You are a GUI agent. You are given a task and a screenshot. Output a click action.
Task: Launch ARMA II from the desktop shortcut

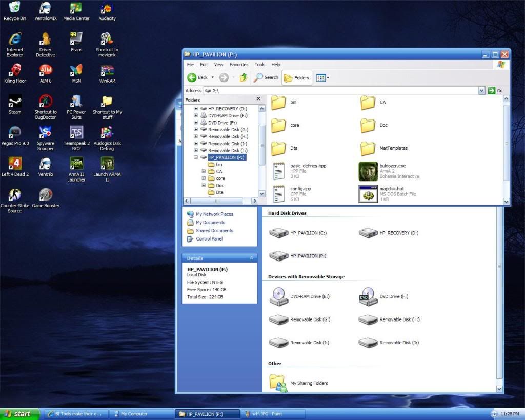pyautogui.click(x=107, y=164)
